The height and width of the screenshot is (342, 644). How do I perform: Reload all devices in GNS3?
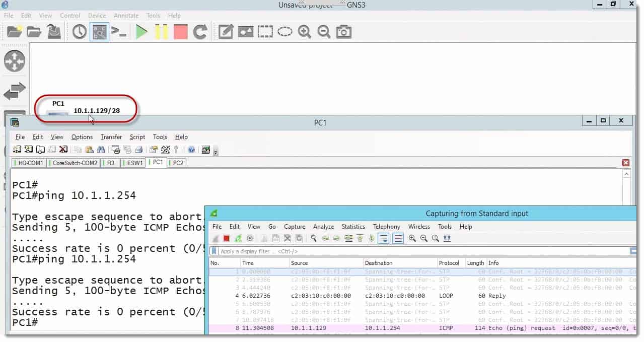[x=200, y=32]
